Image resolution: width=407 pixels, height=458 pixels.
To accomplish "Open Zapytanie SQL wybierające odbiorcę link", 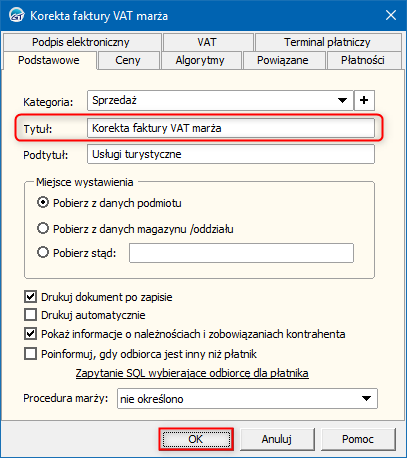I will [192, 373].
